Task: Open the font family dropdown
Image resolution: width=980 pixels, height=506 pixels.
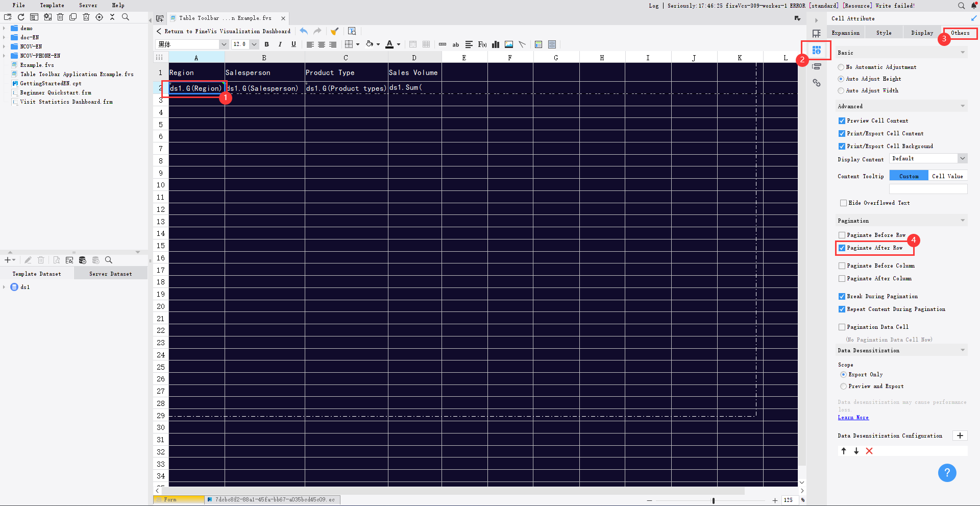Action: pos(224,44)
